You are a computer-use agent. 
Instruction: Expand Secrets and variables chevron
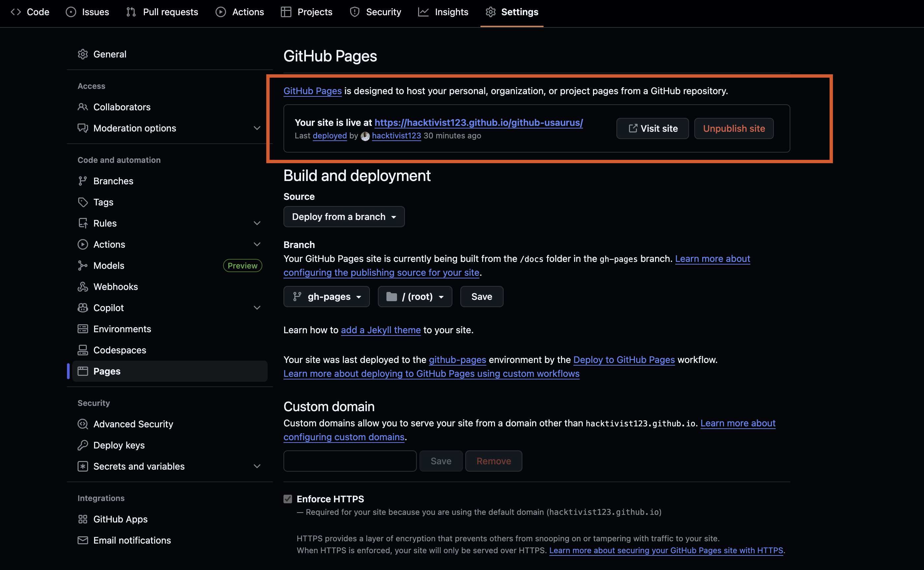[257, 466]
